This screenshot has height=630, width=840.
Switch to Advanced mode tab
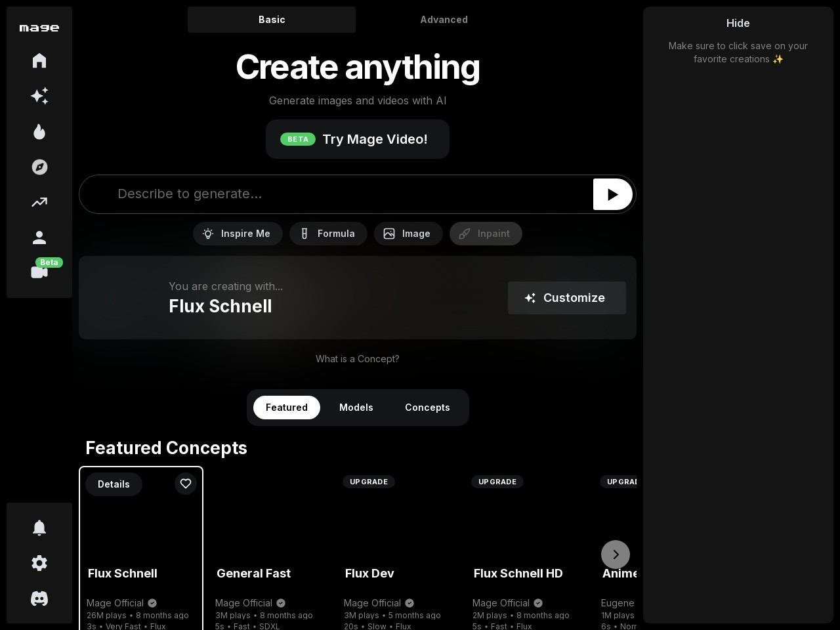point(444,20)
